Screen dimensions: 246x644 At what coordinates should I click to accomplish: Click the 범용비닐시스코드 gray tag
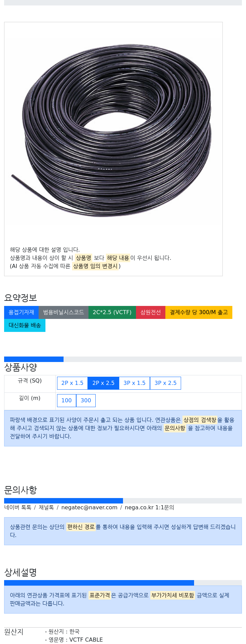64,312
